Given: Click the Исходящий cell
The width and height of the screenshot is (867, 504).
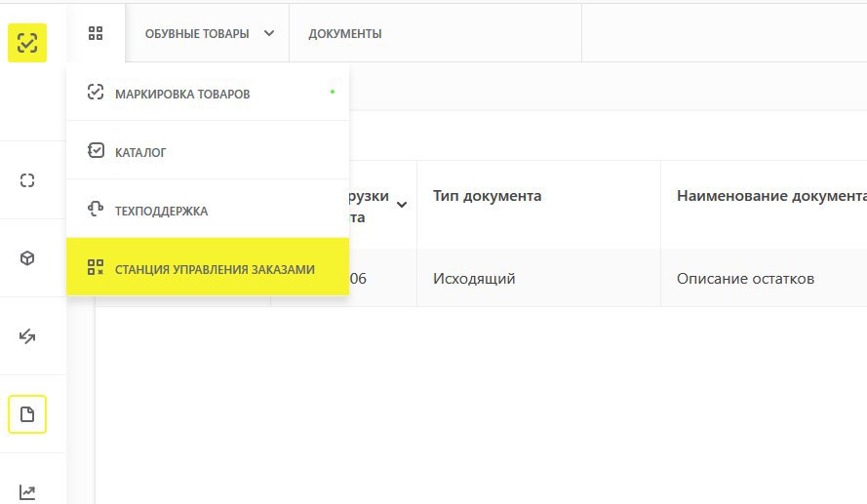Looking at the screenshot, I should [x=474, y=279].
